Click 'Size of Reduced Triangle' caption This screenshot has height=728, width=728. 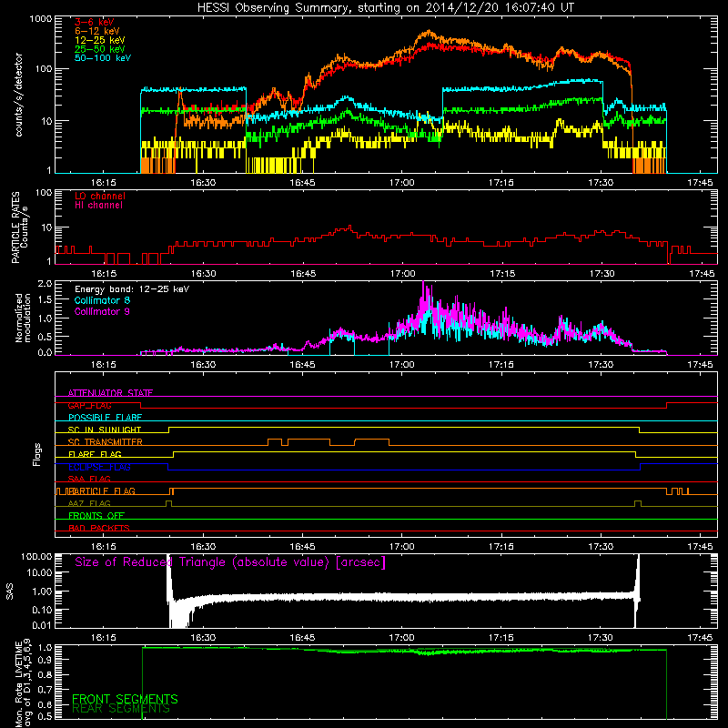(x=230, y=562)
